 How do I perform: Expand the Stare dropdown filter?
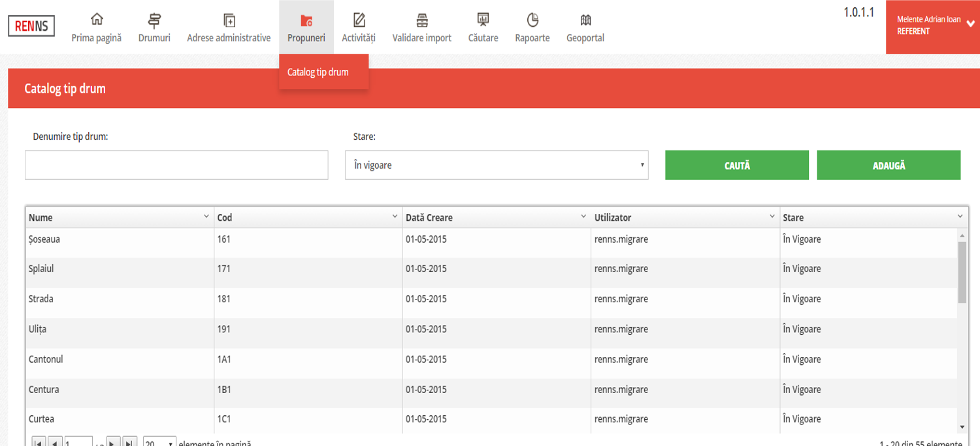497,165
